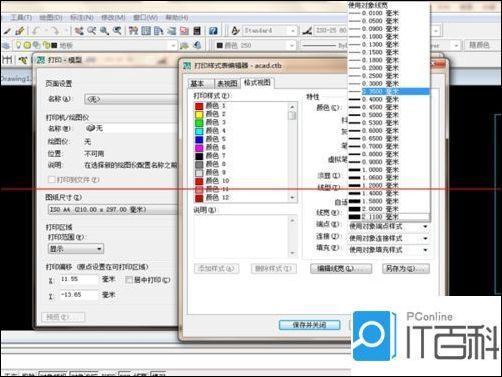
Task: Open the DesignCenter icon
Action: (146, 31)
